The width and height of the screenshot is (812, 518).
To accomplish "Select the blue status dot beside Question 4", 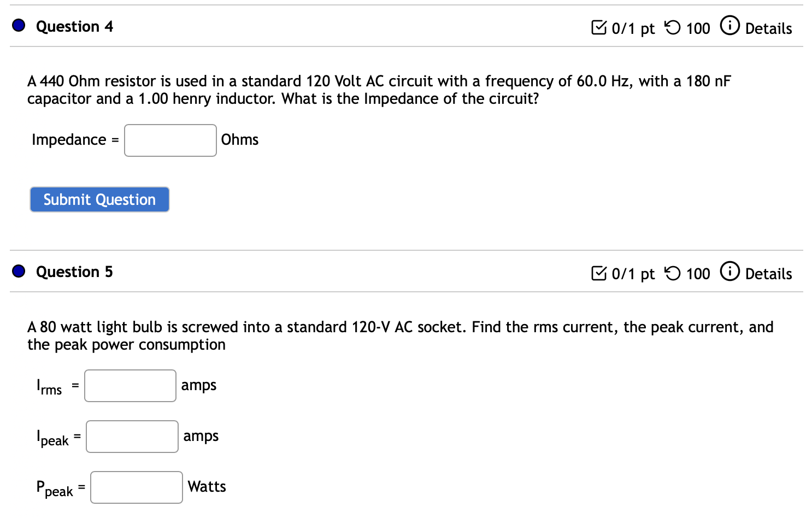I will 18,25.
